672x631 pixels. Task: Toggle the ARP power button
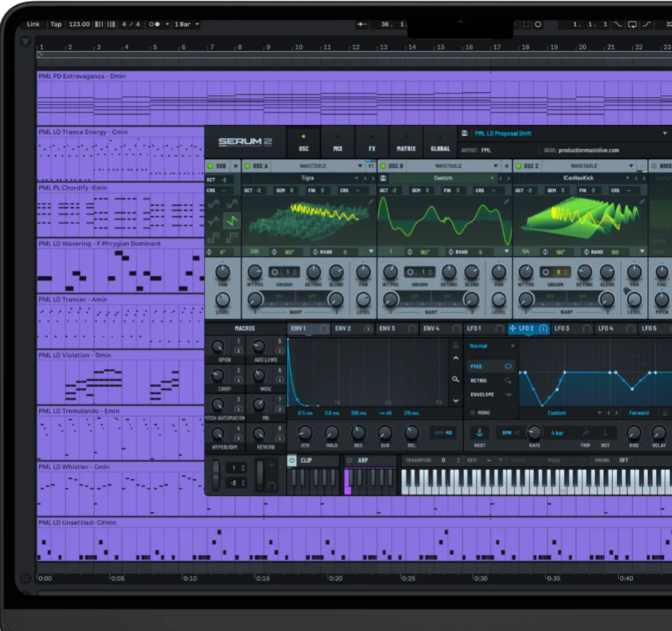(349, 461)
